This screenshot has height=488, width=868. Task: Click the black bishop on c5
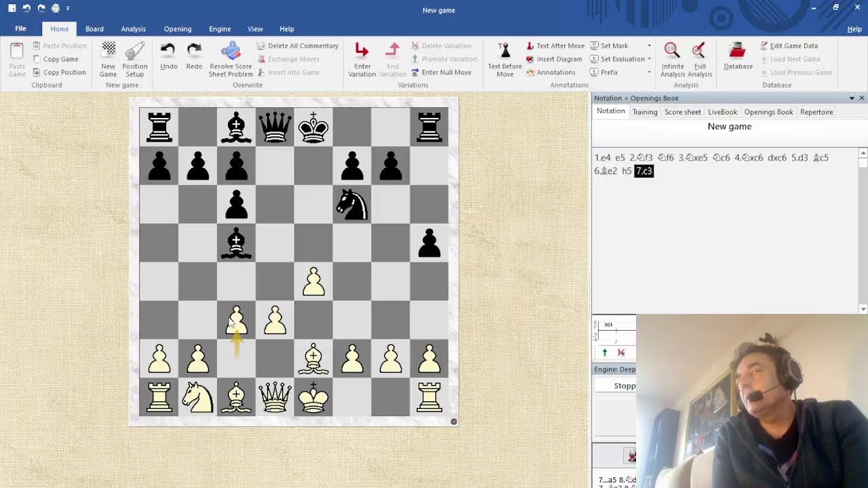(x=236, y=243)
